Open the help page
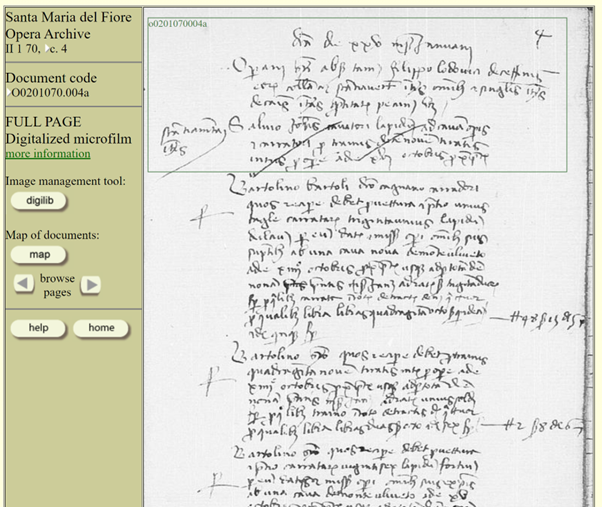Image resolution: width=602 pixels, height=507 pixels. coord(38,328)
